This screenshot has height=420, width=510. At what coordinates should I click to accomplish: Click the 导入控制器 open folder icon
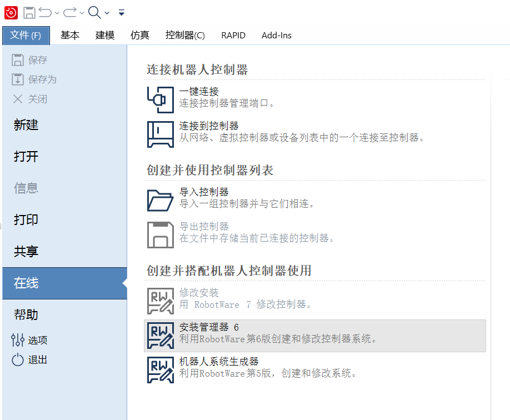(161, 201)
